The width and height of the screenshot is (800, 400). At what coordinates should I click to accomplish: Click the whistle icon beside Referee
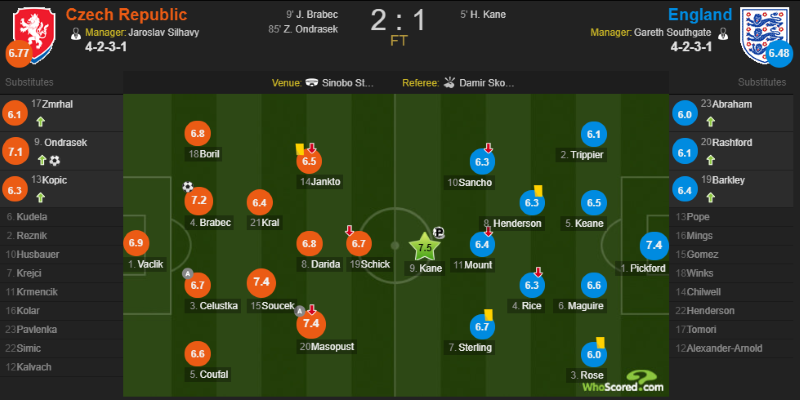[x=449, y=83]
